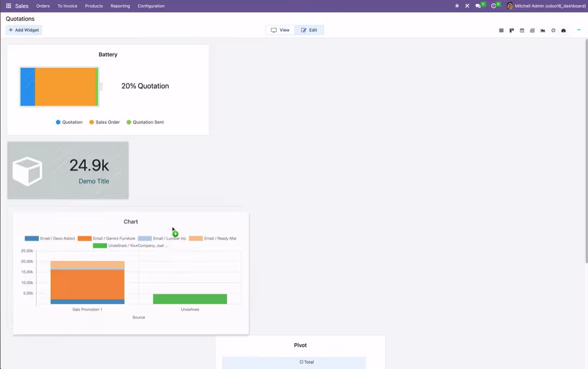Open Mitchell Admin user menu
Image resolution: width=588 pixels, height=369 pixels.
tap(546, 6)
